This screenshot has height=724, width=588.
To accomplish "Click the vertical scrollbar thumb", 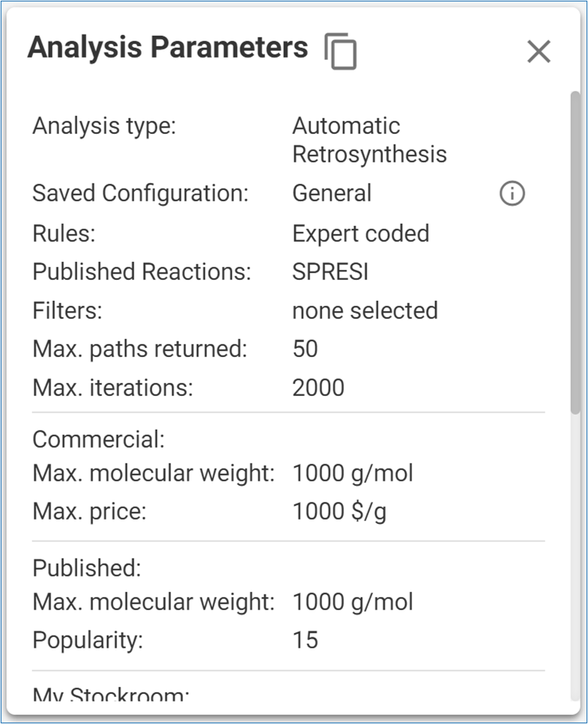I will 575,251.
